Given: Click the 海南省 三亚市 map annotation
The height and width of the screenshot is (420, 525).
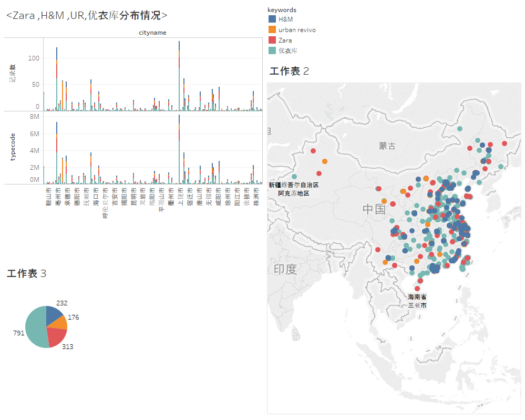Looking at the screenshot, I should [417, 301].
